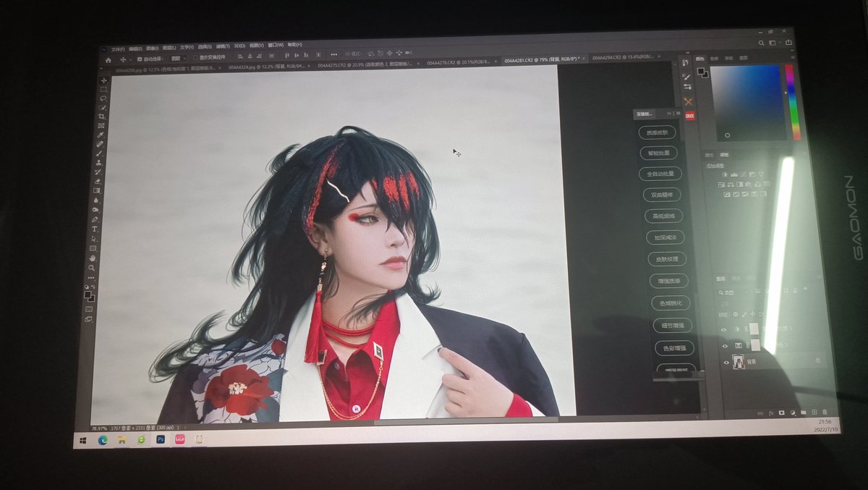Click the 智能批量 plugin button

(658, 153)
